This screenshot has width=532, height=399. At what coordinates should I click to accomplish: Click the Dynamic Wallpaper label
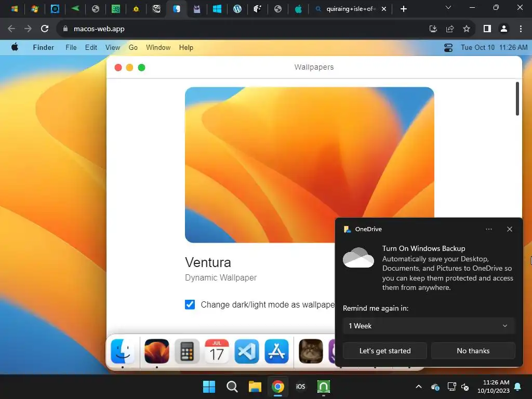tap(220, 277)
